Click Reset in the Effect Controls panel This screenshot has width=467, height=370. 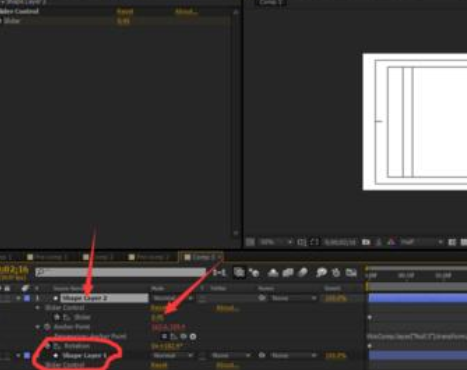point(125,12)
